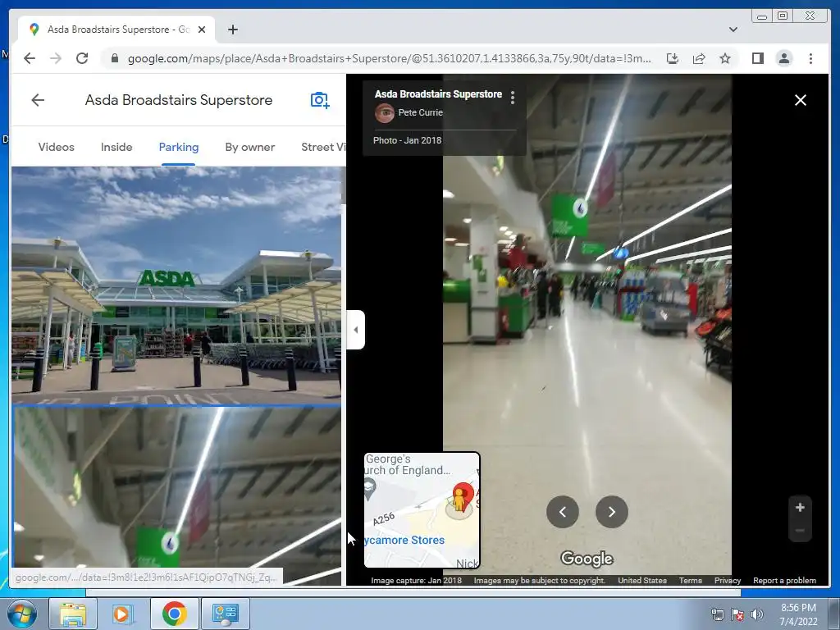The width and height of the screenshot is (840, 630).
Task: Close the Asda Broadstairs Superstore tab
Action: click(x=202, y=30)
